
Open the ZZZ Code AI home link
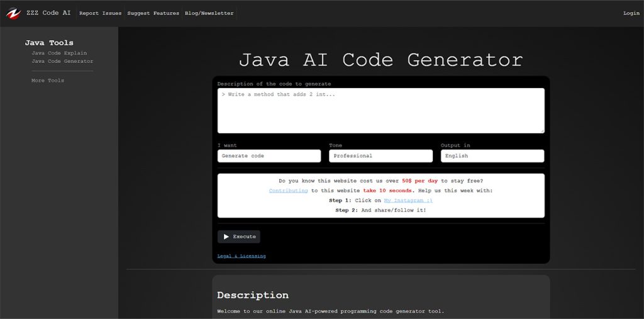tap(48, 13)
